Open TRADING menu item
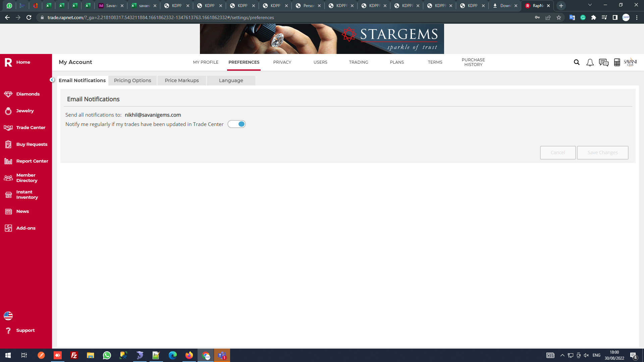 click(359, 62)
